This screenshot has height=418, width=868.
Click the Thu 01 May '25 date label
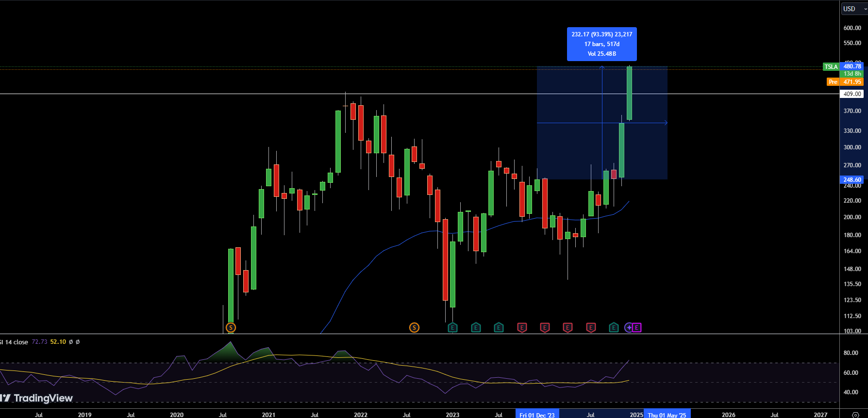[x=667, y=415]
